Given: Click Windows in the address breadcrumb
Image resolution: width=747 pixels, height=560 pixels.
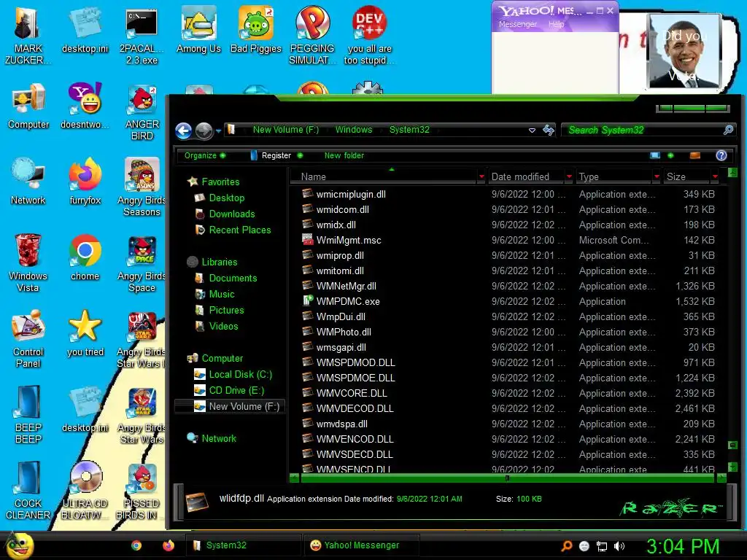Looking at the screenshot, I should point(354,130).
